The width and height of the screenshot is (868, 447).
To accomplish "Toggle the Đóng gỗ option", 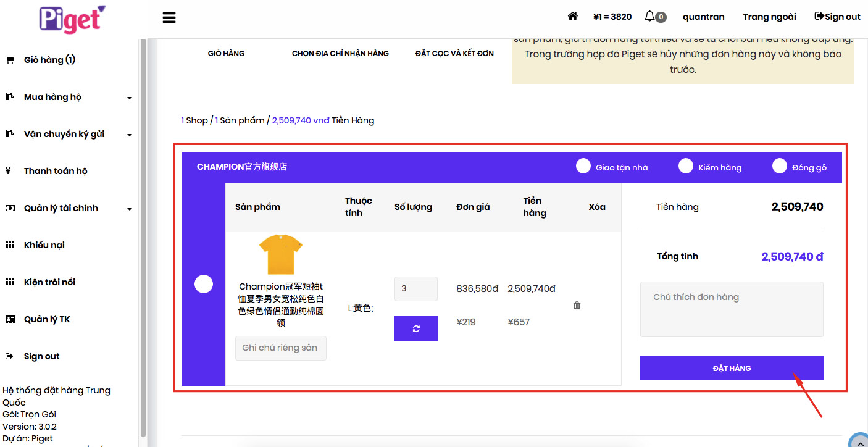I will point(780,166).
